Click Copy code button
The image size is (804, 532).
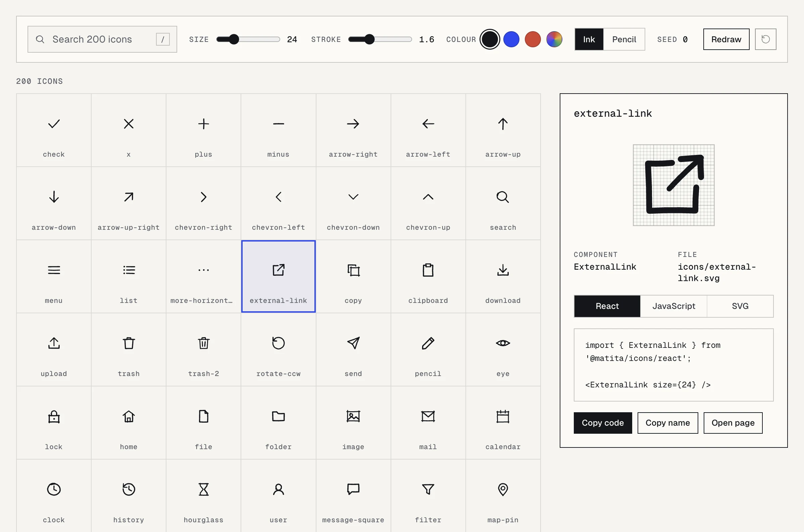(x=603, y=423)
